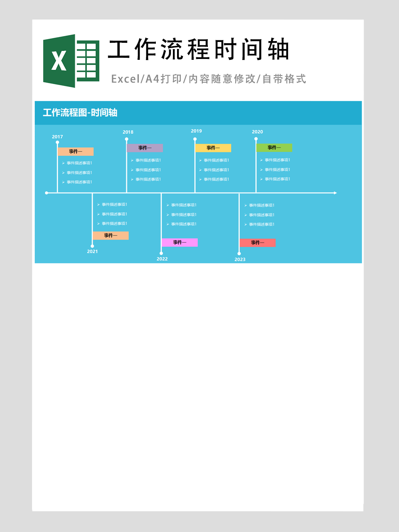Click the 2019 year label
399x532 pixels.
pos(196,131)
